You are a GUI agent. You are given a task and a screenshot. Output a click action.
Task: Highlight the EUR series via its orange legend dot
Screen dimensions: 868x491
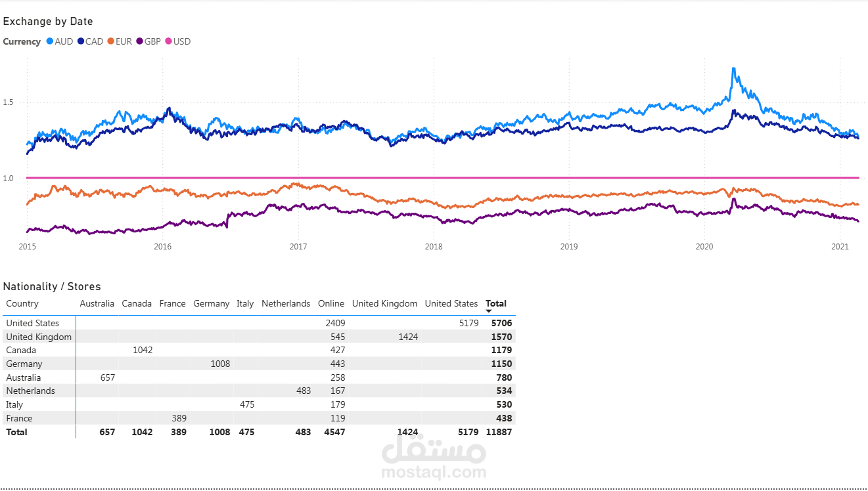click(111, 41)
